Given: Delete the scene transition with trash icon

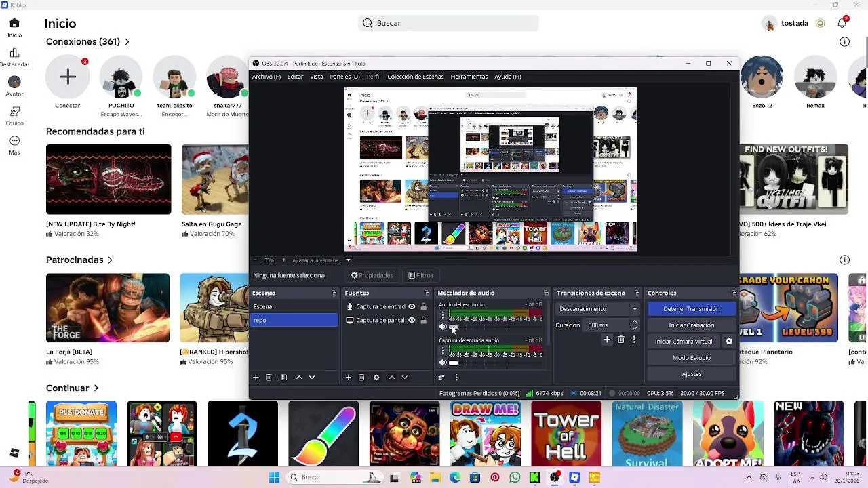Looking at the screenshot, I should point(620,340).
